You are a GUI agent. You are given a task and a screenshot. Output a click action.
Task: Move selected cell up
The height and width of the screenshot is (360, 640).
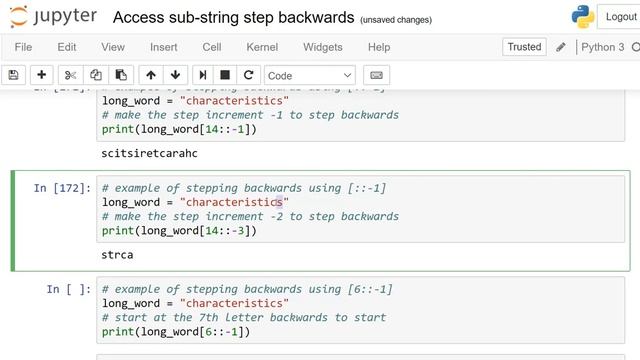pos(151,75)
